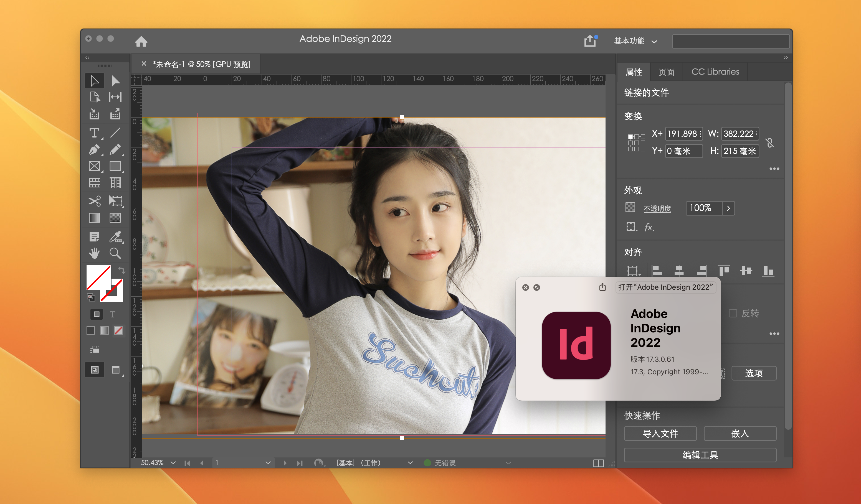Select the Direct Selection tool
The image size is (861, 504).
(x=115, y=81)
